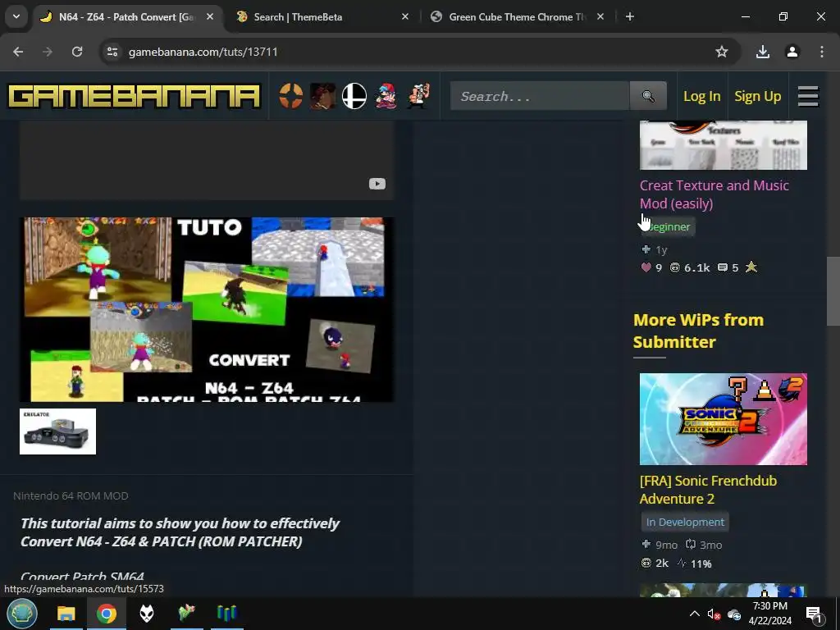840x630 pixels.
Task: Open Chrome three-dot menu
Action: [x=822, y=52]
